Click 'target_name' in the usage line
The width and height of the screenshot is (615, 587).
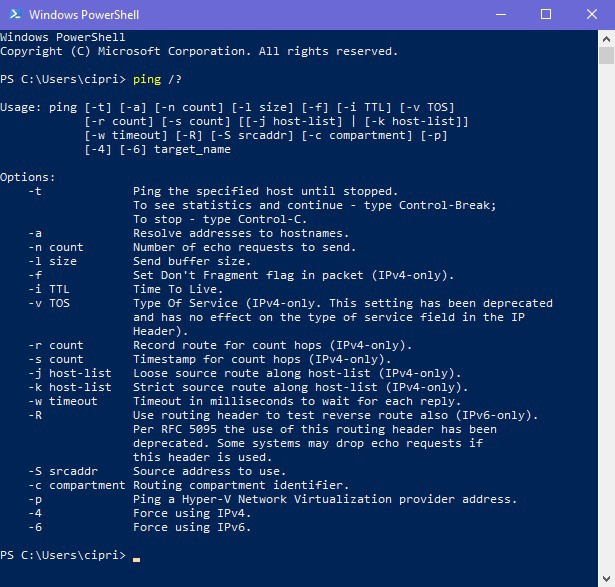[x=192, y=149]
